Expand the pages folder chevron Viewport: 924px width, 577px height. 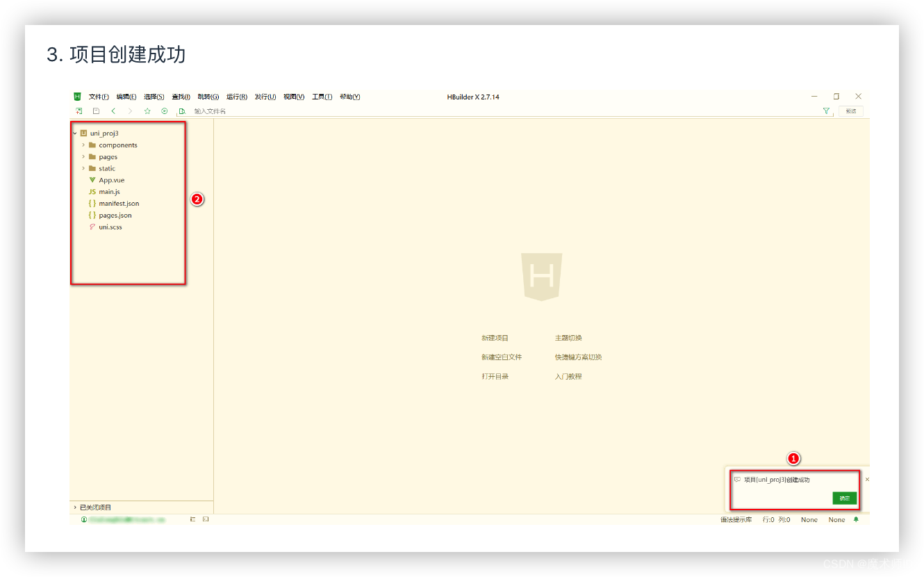pos(83,157)
